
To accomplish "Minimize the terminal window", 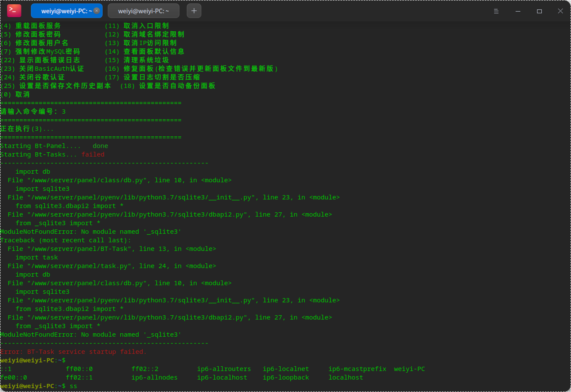I will tap(518, 11).
